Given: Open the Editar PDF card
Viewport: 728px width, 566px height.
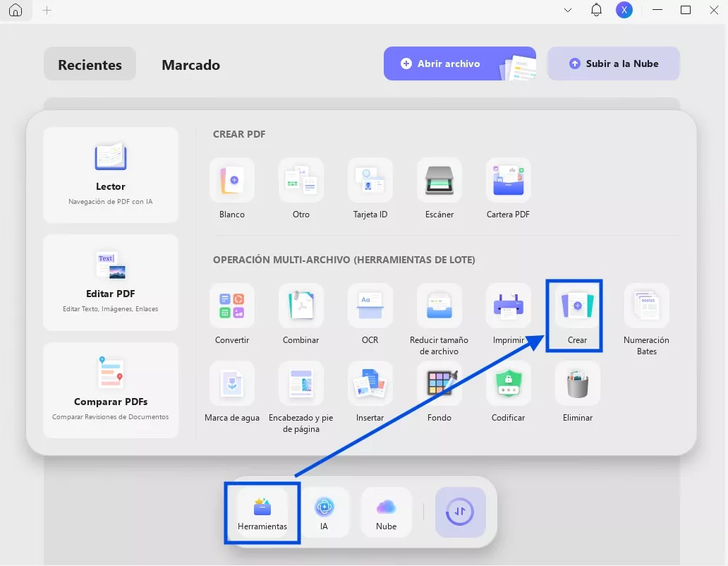Looking at the screenshot, I should tap(111, 283).
